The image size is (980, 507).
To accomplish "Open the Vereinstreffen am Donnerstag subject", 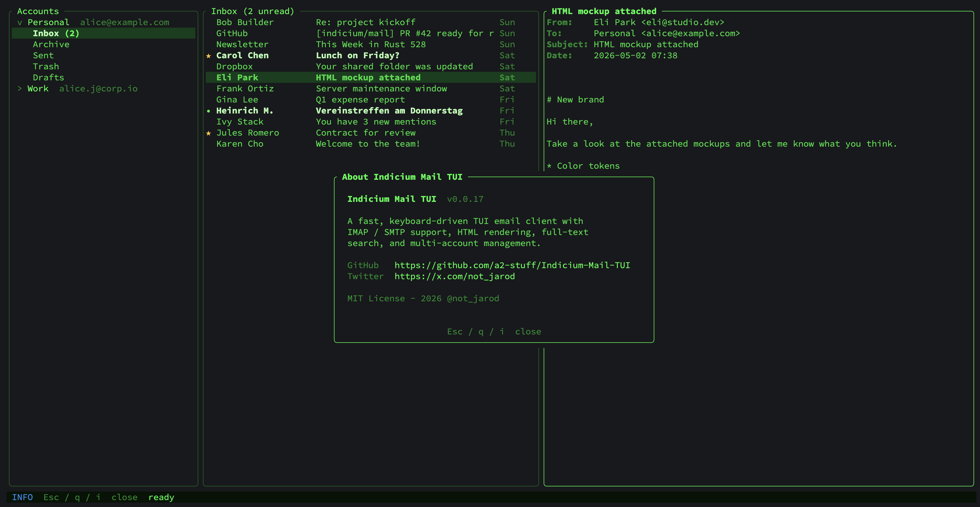I will [x=389, y=111].
